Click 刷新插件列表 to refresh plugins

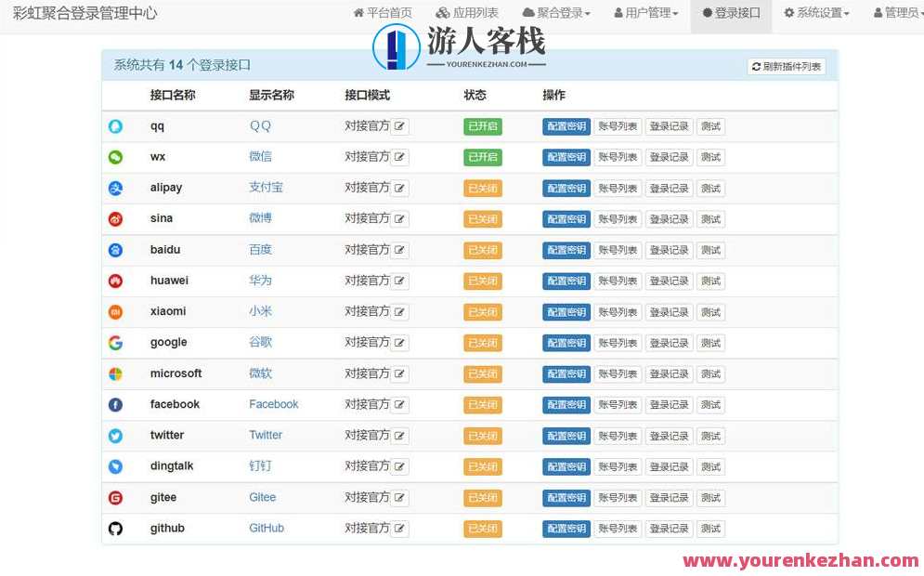tap(784, 65)
